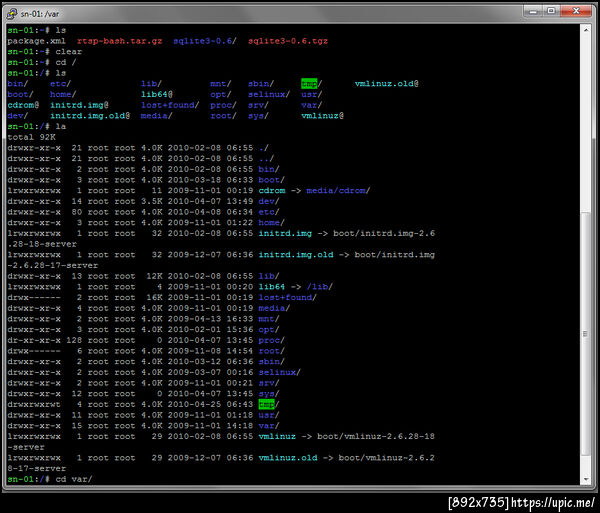Click the "16K" size in lost+found row
This screenshot has height=513, width=600.
(154, 298)
